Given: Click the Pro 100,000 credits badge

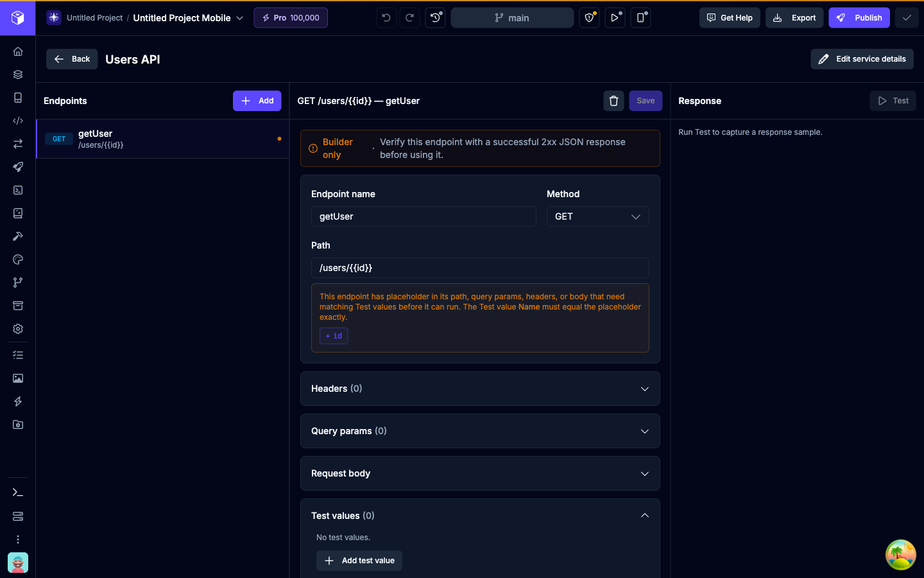Looking at the screenshot, I should pos(291,18).
